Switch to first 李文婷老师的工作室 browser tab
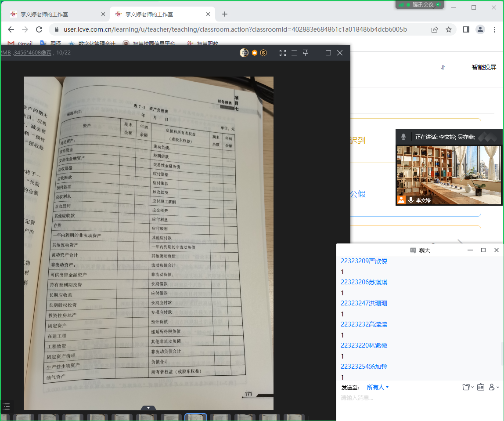Screen dimensions: 504x421 pyautogui.click(x=53, y=14)
